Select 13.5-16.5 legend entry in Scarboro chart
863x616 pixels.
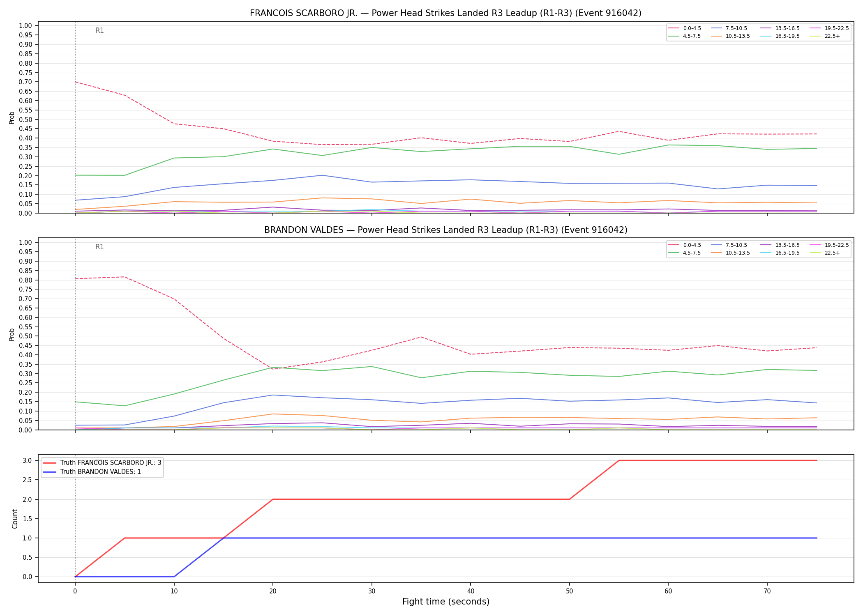pos(780,28)
